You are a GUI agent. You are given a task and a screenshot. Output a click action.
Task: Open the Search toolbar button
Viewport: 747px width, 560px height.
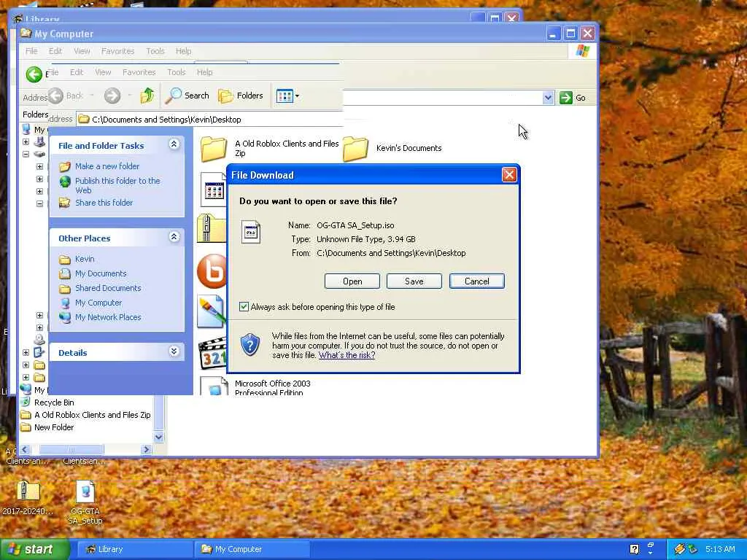(x=187, y=96)
